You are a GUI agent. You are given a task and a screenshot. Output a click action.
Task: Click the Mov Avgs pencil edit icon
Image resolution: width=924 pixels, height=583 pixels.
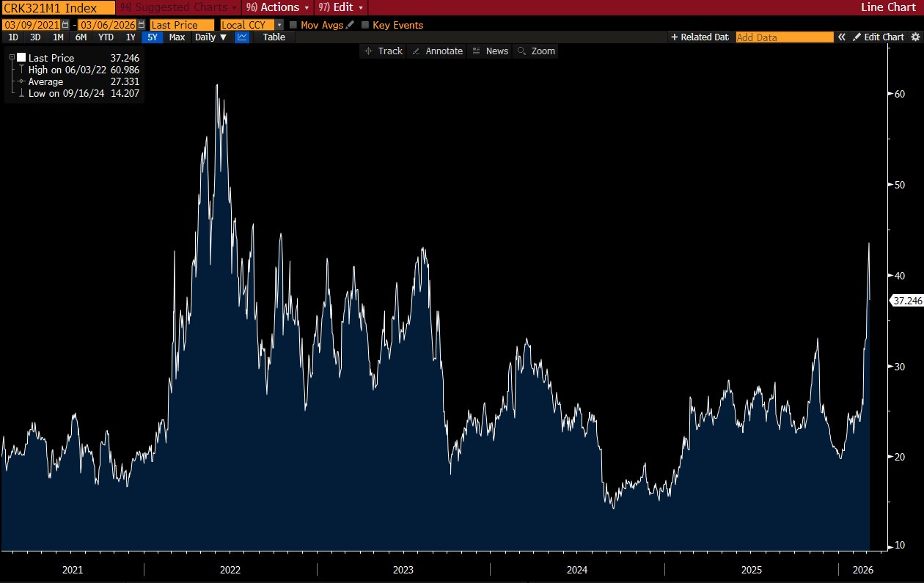[350, 25]
